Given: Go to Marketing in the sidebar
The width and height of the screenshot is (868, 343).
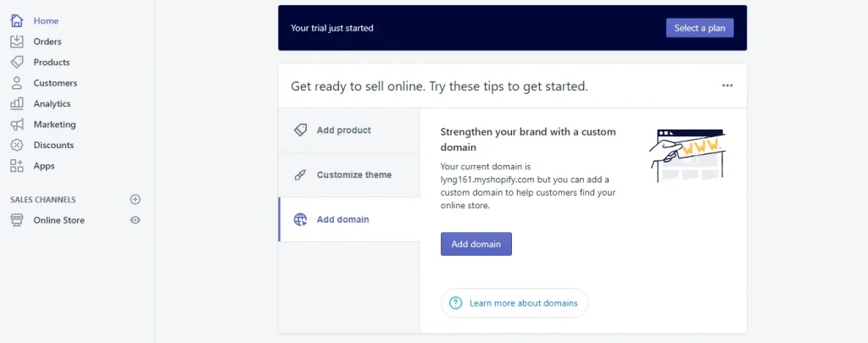Looking at the screenshot, I should [54, 124].
